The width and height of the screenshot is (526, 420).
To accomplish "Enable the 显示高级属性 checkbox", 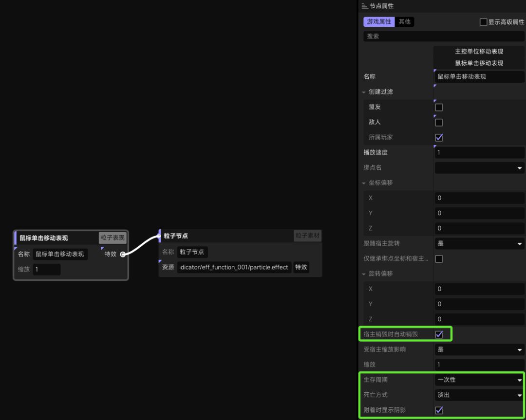I will point(484,22).
